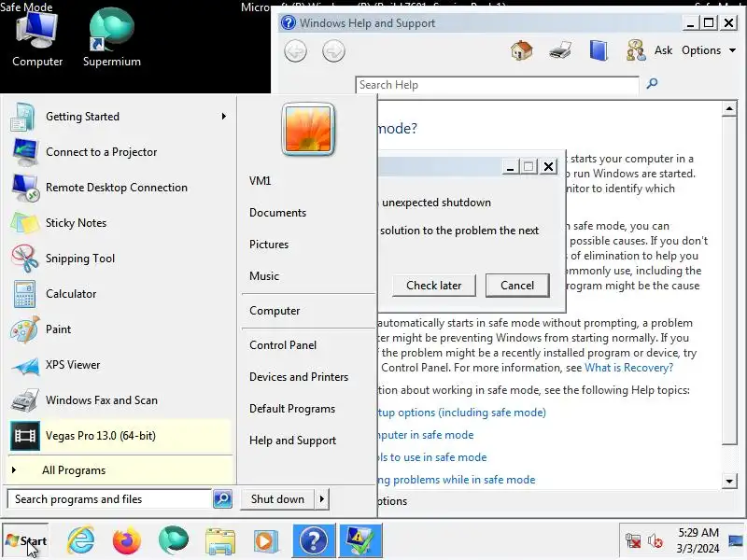
Task: Open Windows Explorer folder on taskbar
Action: point(219,542)
